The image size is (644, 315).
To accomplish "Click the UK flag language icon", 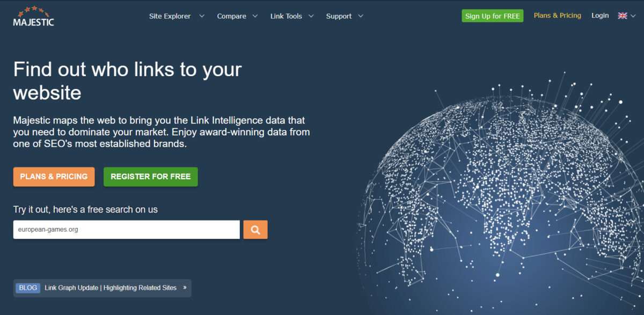I will pos(623,16).
